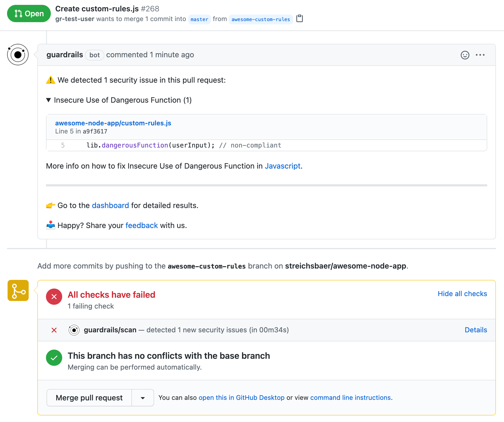
Task: Click the guardrails bot avatar
Action: [18, 55]
